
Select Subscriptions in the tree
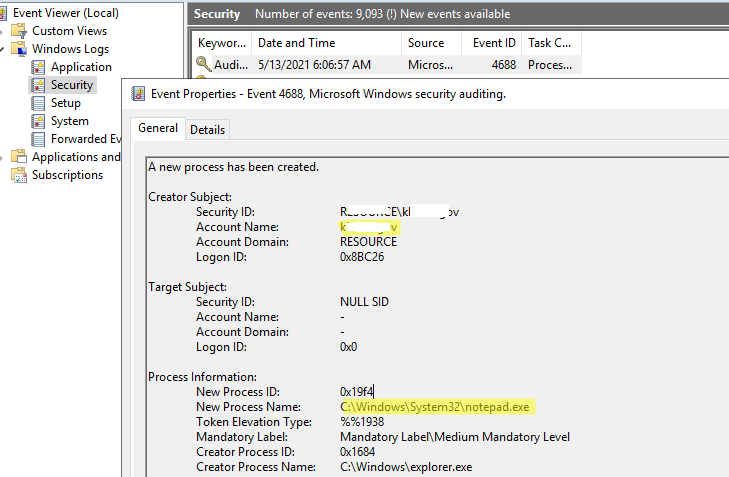pos(67,175)
